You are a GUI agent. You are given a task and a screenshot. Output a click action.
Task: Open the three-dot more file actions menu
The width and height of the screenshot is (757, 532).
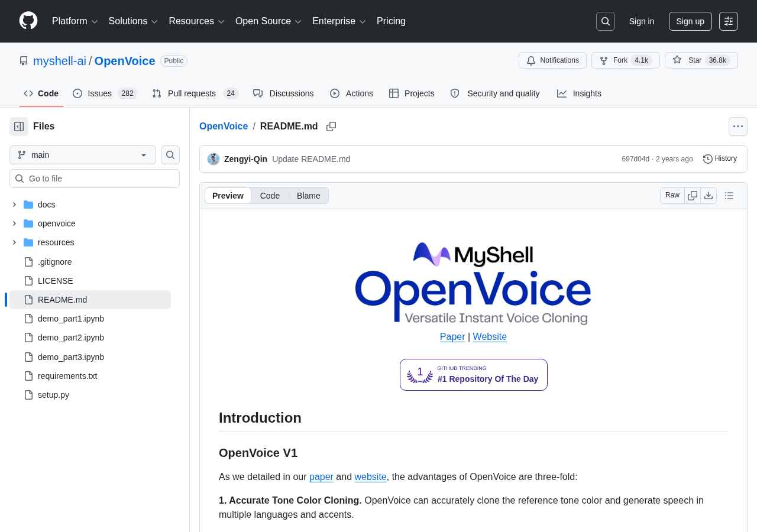coord(738,126)
